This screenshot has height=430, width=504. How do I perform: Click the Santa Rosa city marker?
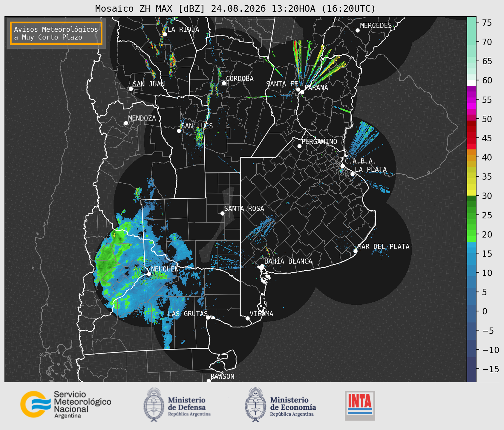click(222, 213)
